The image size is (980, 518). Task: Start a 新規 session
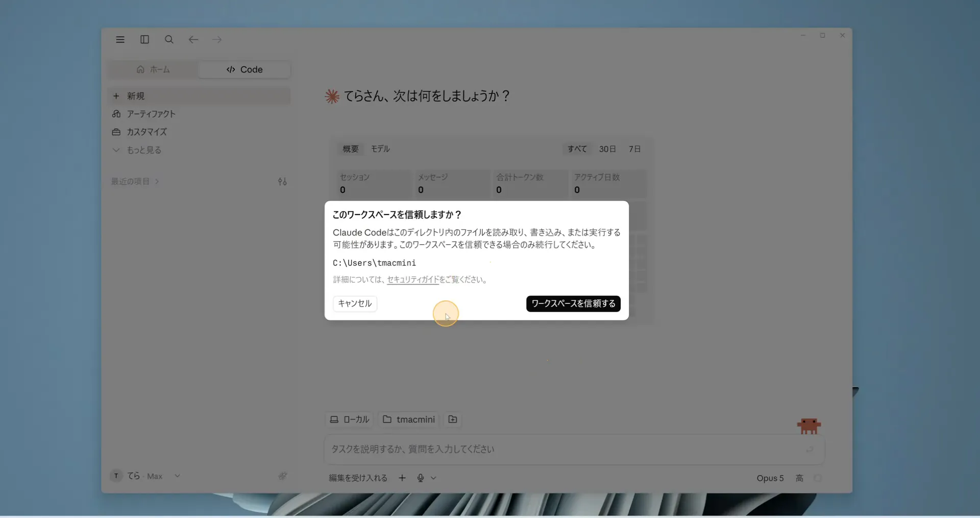[x=199, y=96]
